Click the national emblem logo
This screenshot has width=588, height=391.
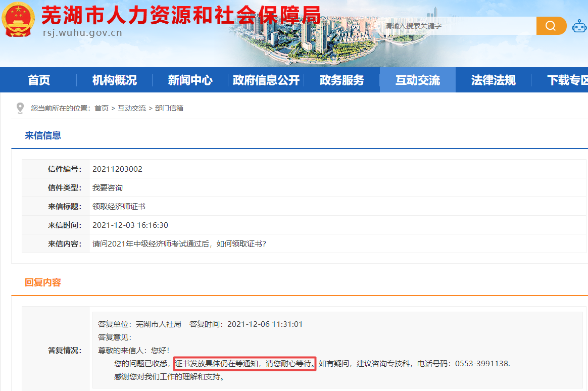(19, 21)
